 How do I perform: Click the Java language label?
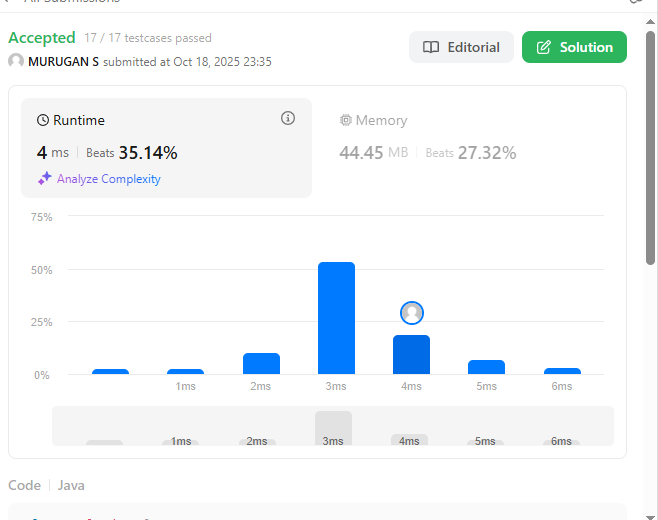click(x=71, y=486)
